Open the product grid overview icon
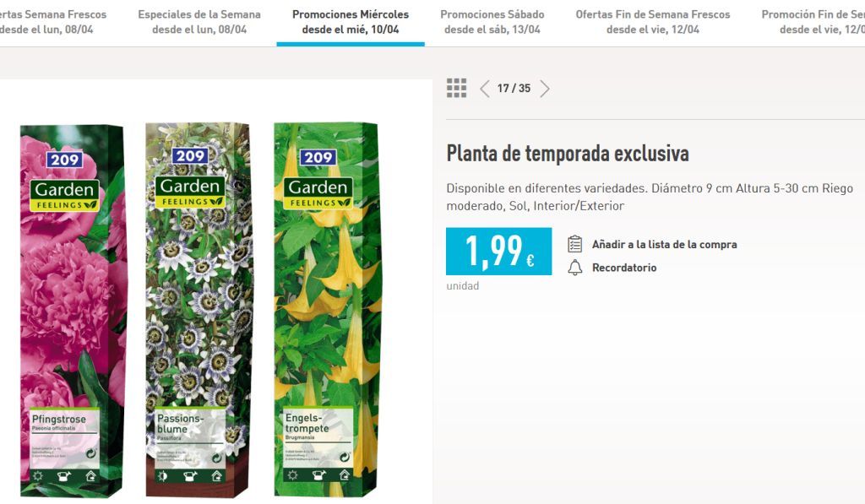This screenshot has height=504, width=865. [x=456, y=89]
